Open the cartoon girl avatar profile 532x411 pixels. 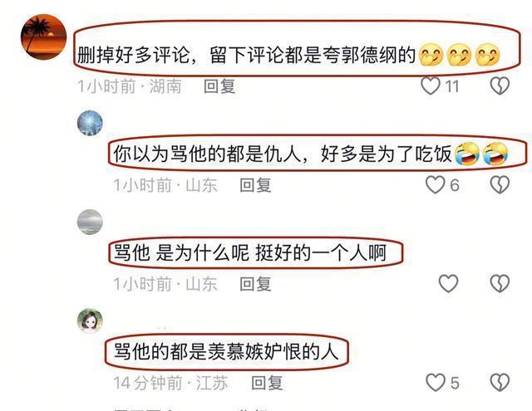(x=90, y=320)
